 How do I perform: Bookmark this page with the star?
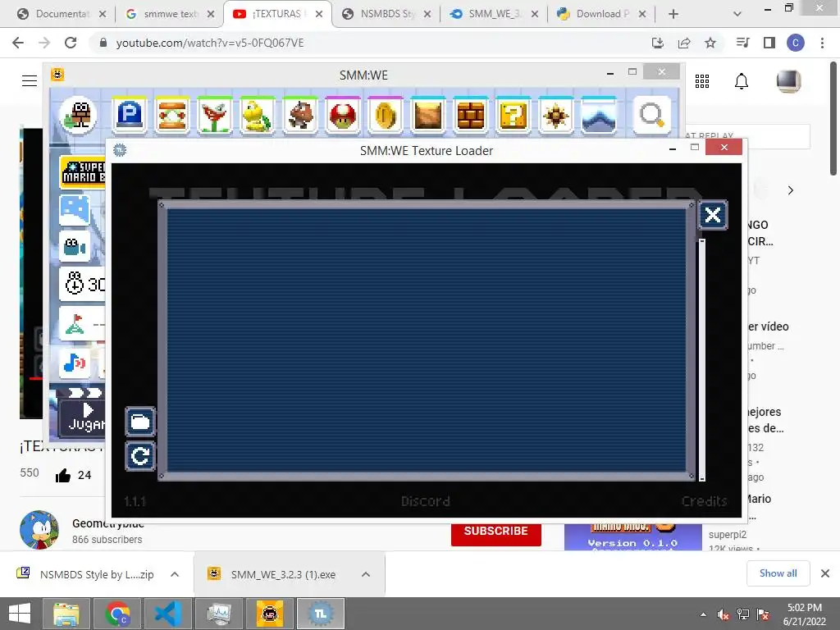pos(710,43)
